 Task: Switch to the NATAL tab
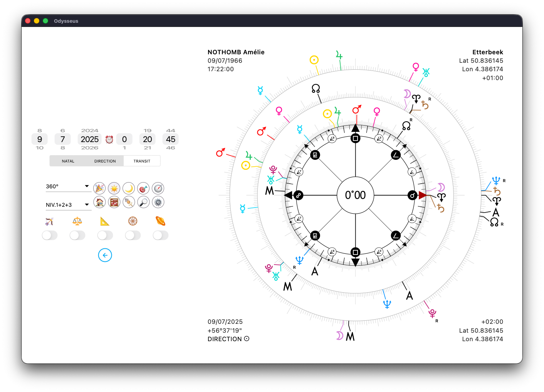click(68, 161)
